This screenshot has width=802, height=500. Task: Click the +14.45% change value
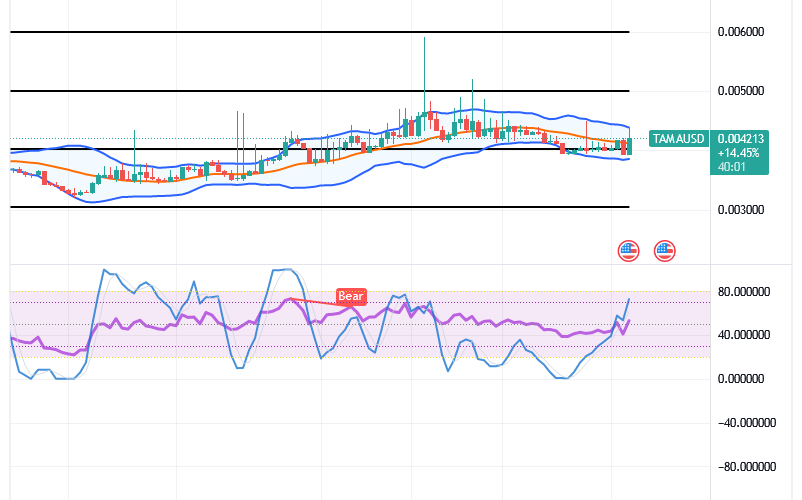tap(738, 153)
